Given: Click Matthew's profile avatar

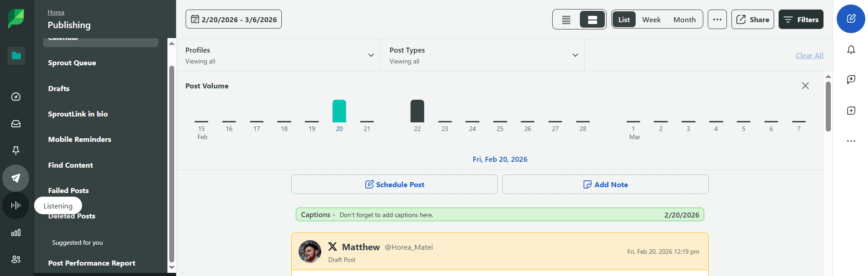Looking at the screenshot, I should pyautogui.click(x=310, y=252).
